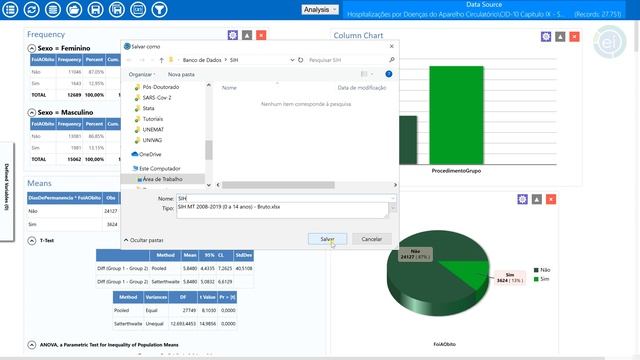This screenshot has height=360, width=640.
Task: Open pie chart gadget settings gear
Action: tap(522, 199)
